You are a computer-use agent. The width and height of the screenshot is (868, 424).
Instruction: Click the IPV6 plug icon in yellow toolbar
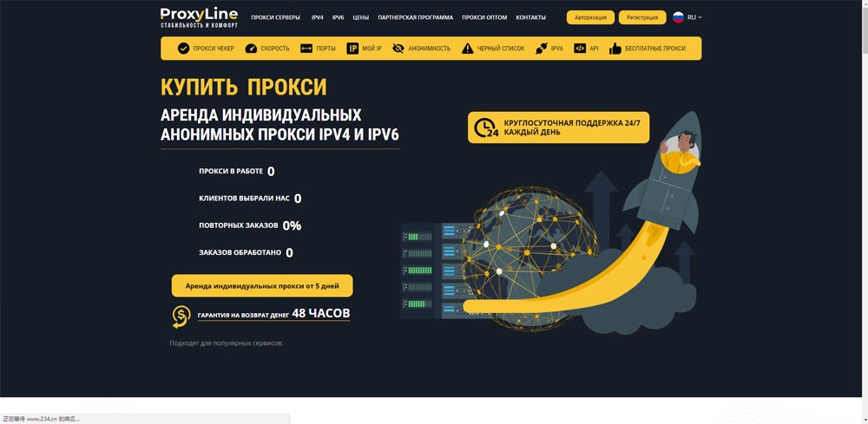542,49
